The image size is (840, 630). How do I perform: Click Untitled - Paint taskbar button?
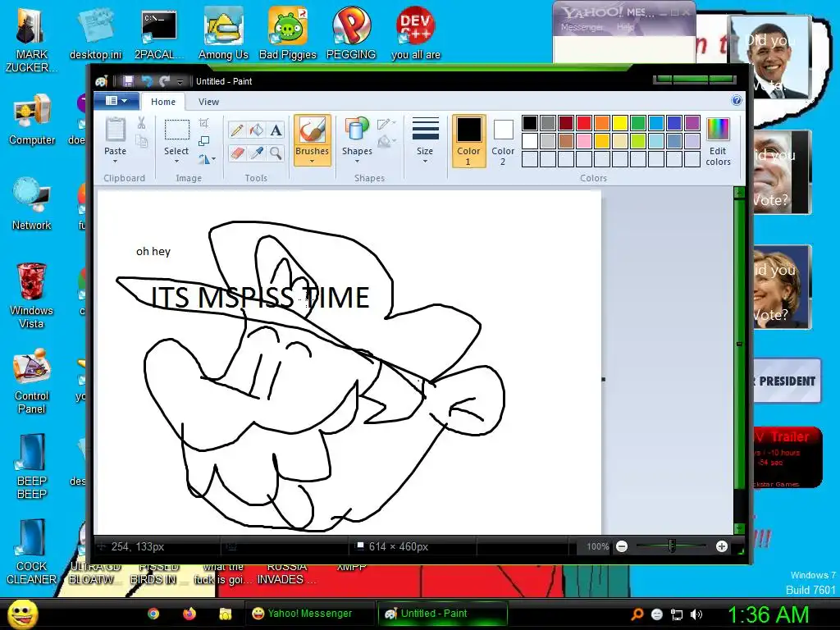click(442, 614)
